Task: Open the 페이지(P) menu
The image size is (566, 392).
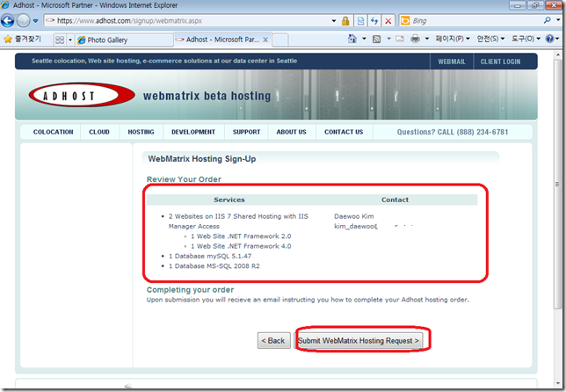Action: pos(453,39)
